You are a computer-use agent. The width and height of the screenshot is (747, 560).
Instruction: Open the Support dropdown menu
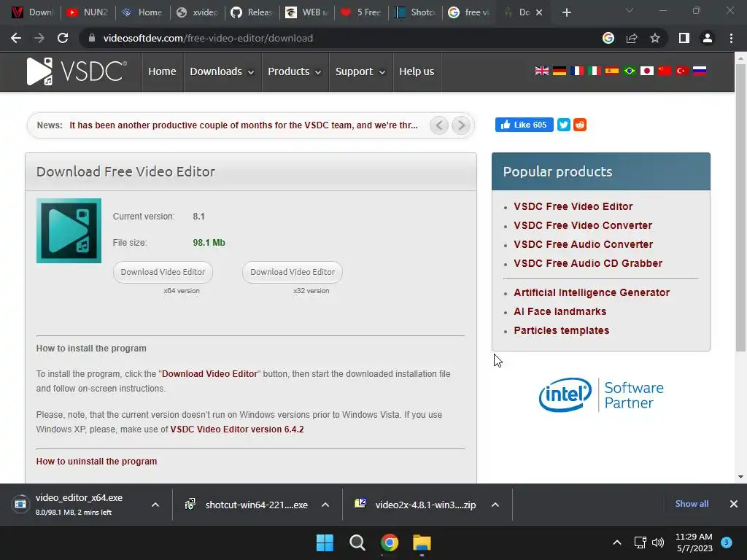(x=360, y=71)
